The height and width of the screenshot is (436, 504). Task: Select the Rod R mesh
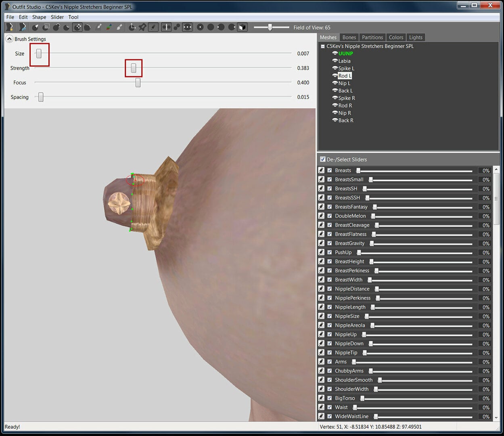pyautogui.click(x=345, y=105)
